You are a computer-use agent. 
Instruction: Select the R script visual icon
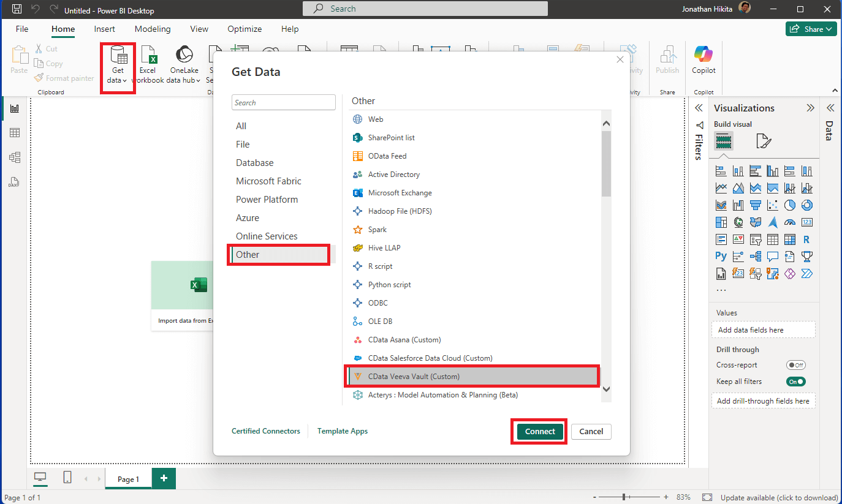click(x=807, y=239)
